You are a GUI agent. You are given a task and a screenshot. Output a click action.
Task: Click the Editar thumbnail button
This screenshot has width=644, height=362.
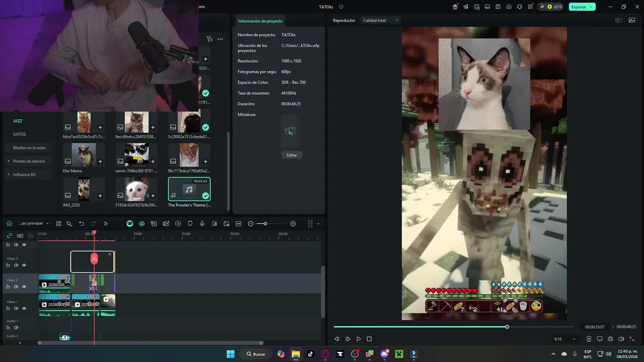tap(292, 155)
